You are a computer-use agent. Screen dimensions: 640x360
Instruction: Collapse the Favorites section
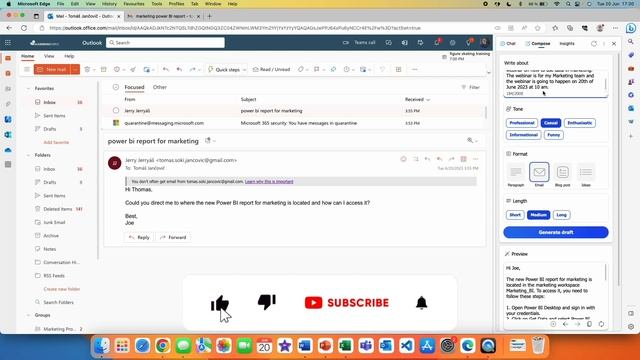28,88
